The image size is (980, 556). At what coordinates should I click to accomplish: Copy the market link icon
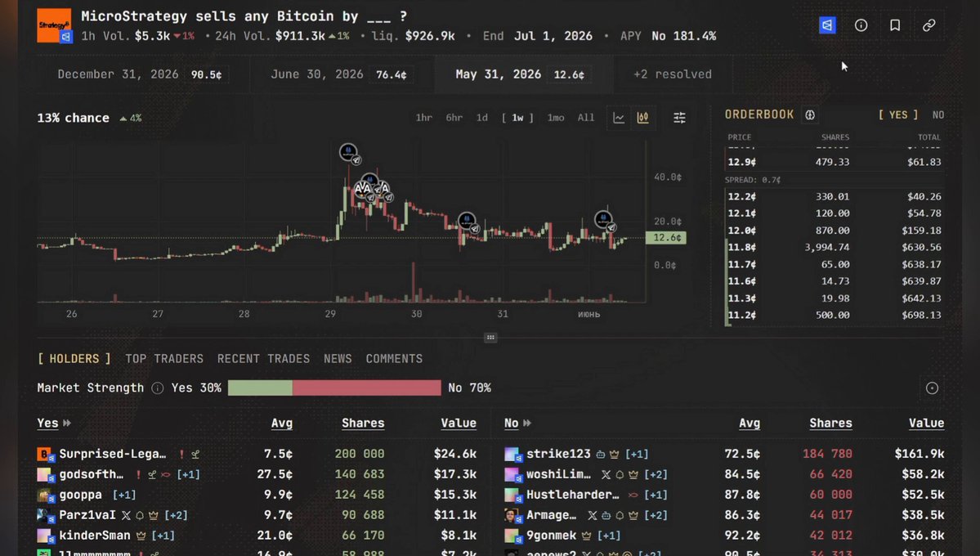tap(929, 25)
